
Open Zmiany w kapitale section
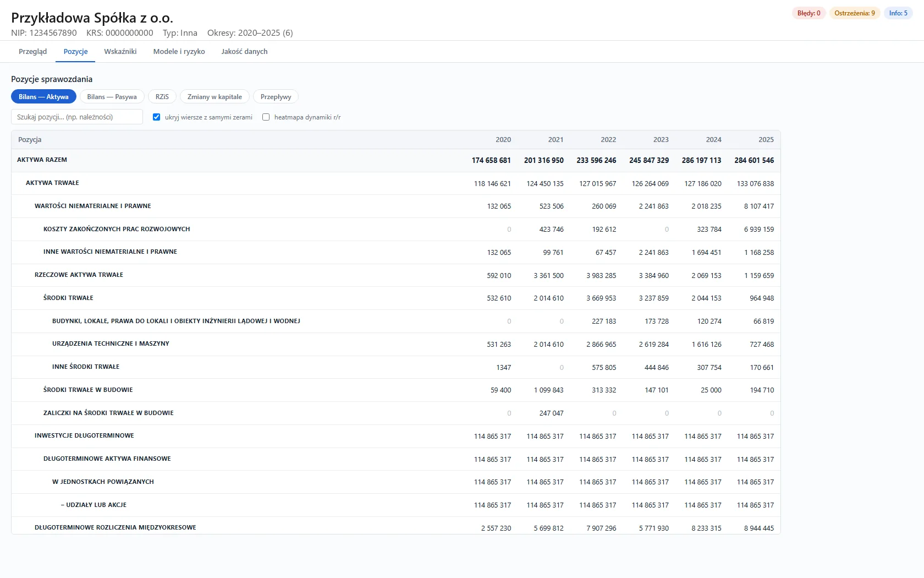(x=215, y=97)
